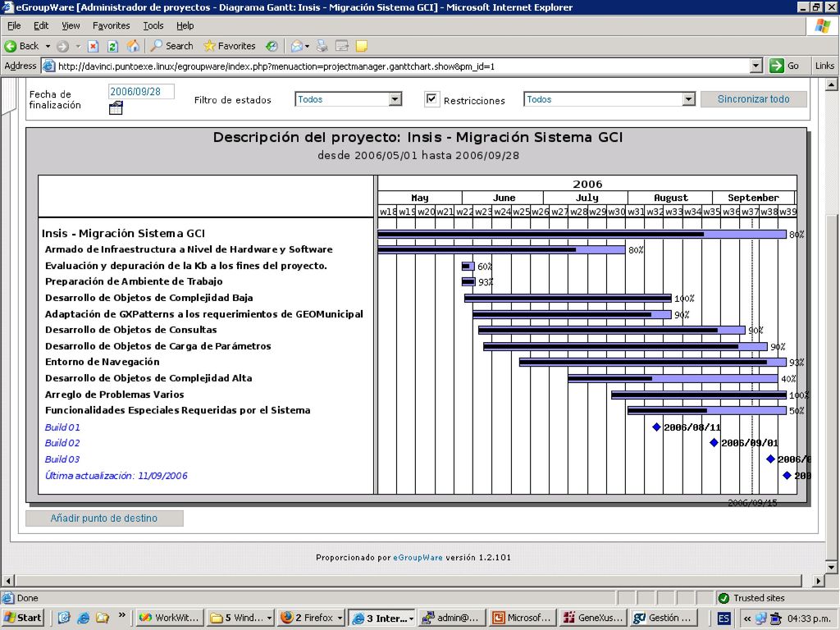Click Show Desktop quick launch icon
This screenshot has height=630, width=840.
(x=64, y=618)
